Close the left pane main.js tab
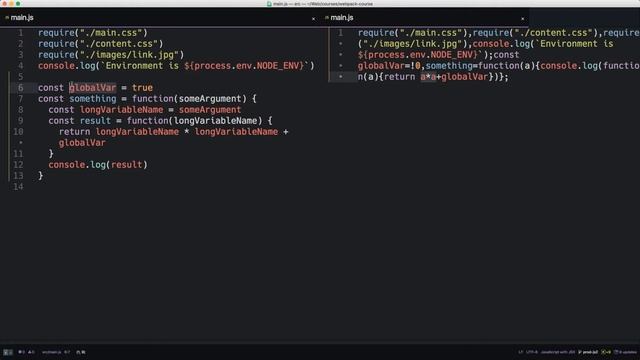 (313, 18)
